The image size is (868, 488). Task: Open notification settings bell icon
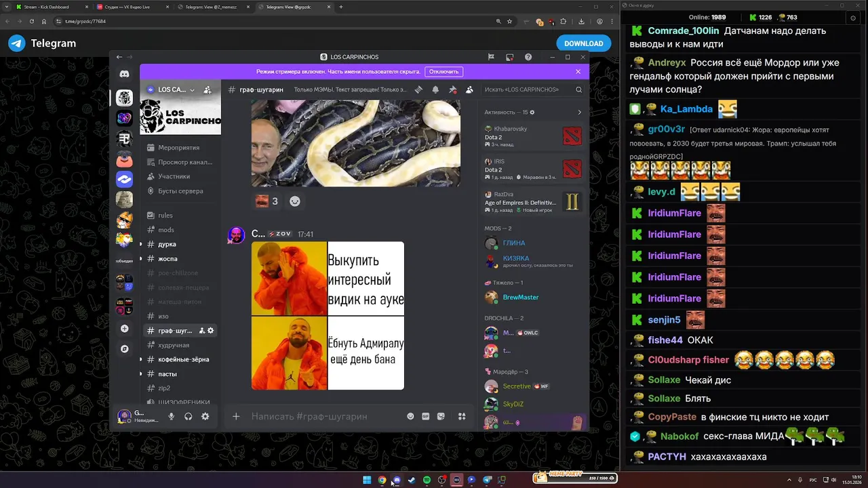click(x=435, y=89)
